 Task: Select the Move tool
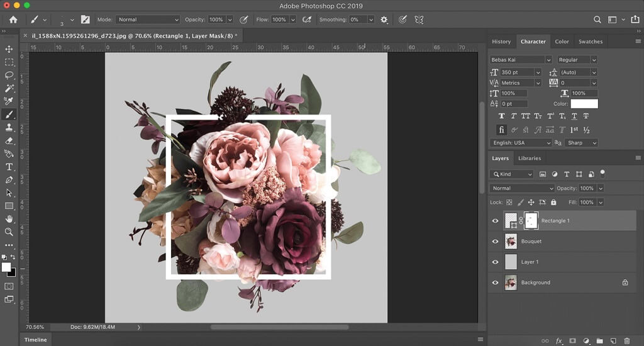(x=9, y=49)
